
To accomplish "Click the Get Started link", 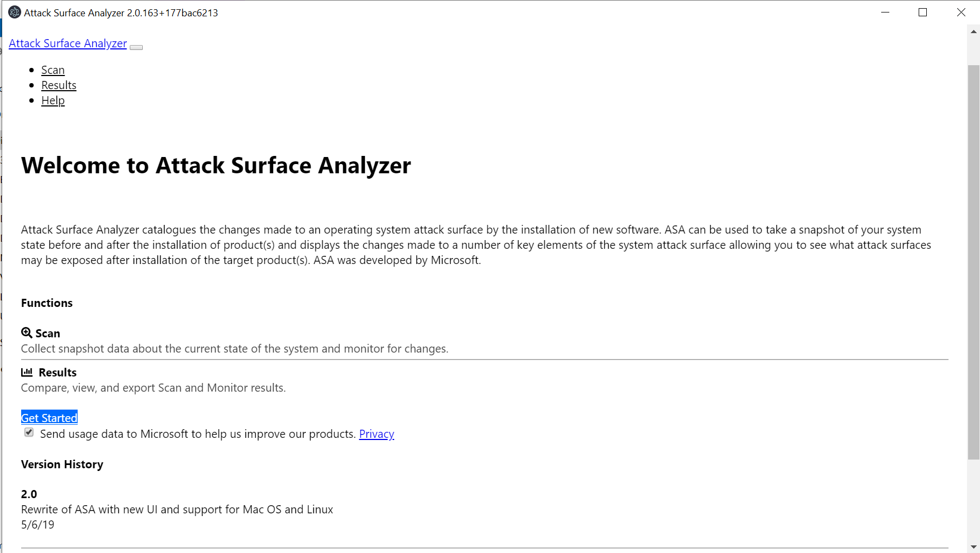I will point(49,418).
